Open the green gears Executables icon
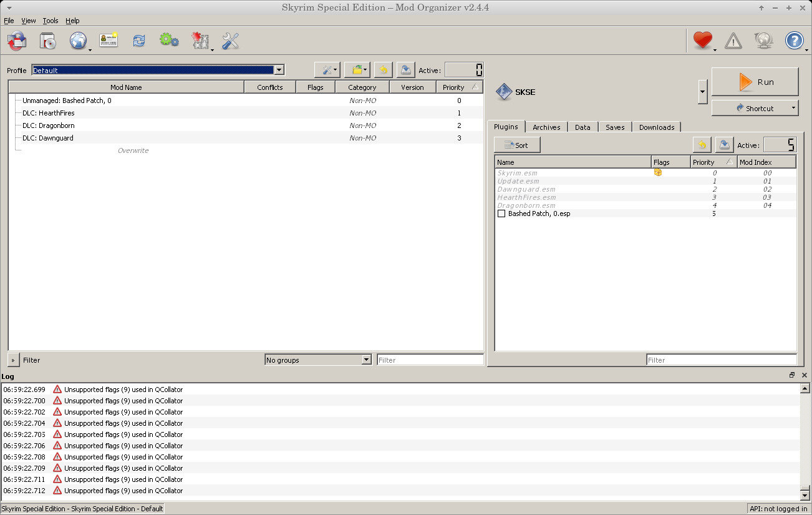Screen dimensions: 812x515 (x=169, y=41)
